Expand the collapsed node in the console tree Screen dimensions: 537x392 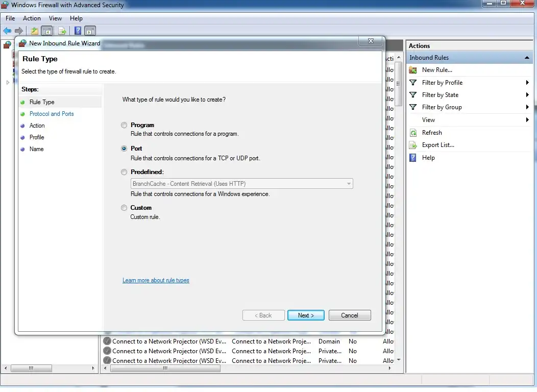point(8,82)
